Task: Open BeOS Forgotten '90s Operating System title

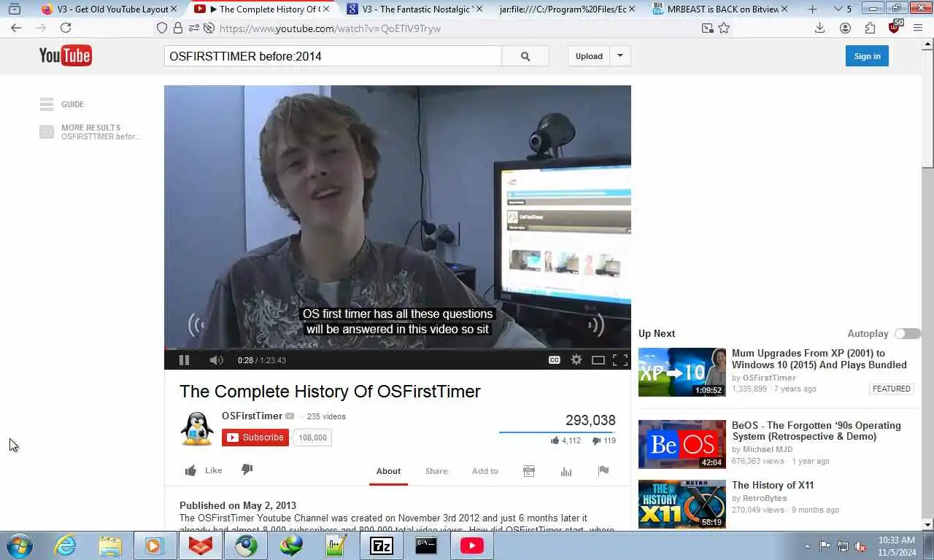Action: [x=817, y=431]
